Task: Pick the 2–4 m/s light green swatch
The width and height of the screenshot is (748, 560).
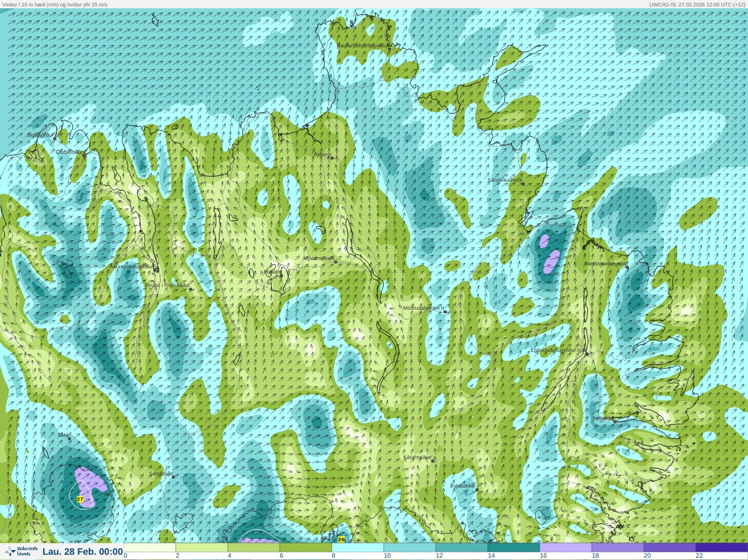Action: pos(202,548)
